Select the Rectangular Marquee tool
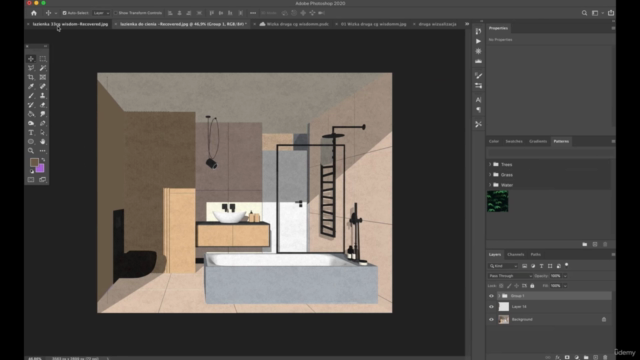The image size is (640, 360). pos(42,59)
